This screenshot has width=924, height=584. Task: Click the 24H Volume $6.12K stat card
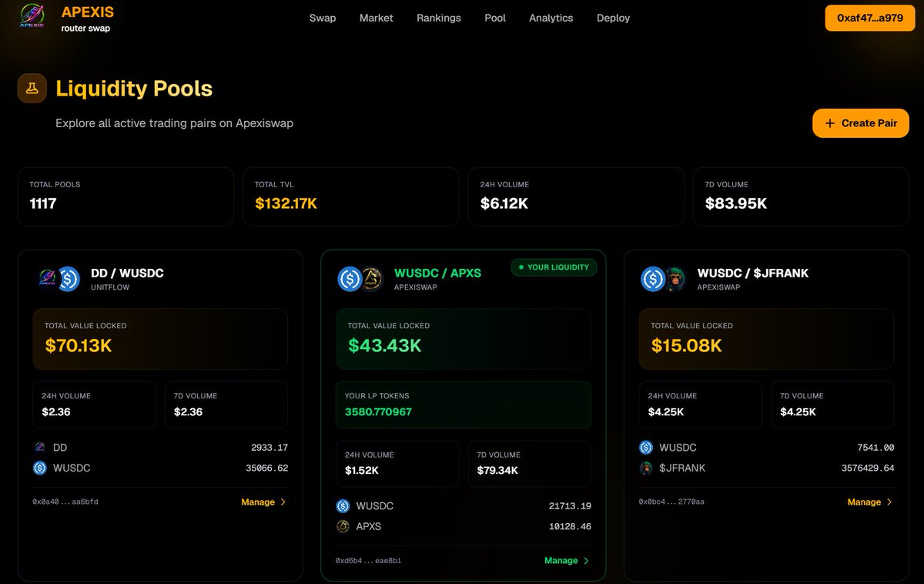(x=576, y=196)
